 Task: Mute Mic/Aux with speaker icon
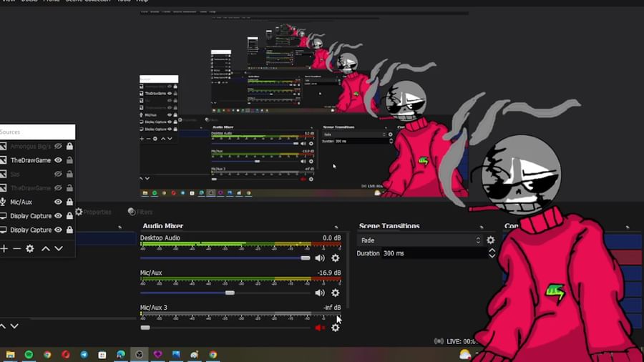coord(320,293)
